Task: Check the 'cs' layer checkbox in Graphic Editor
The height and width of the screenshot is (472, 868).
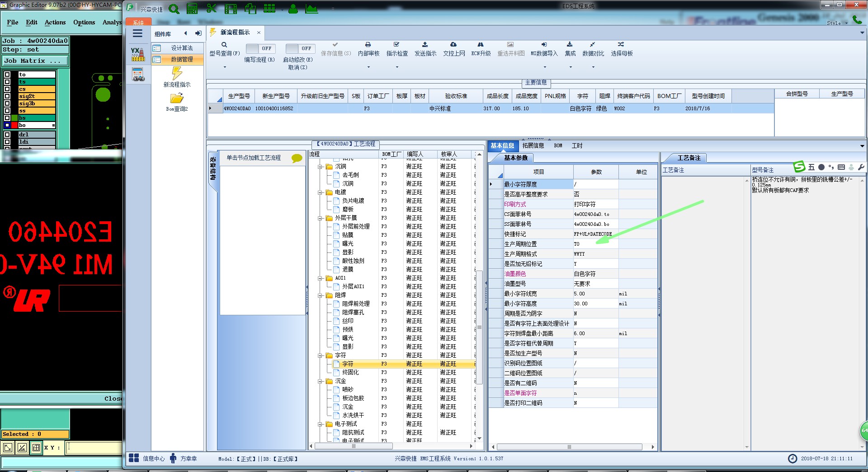Action: click(x=7, y=89)
